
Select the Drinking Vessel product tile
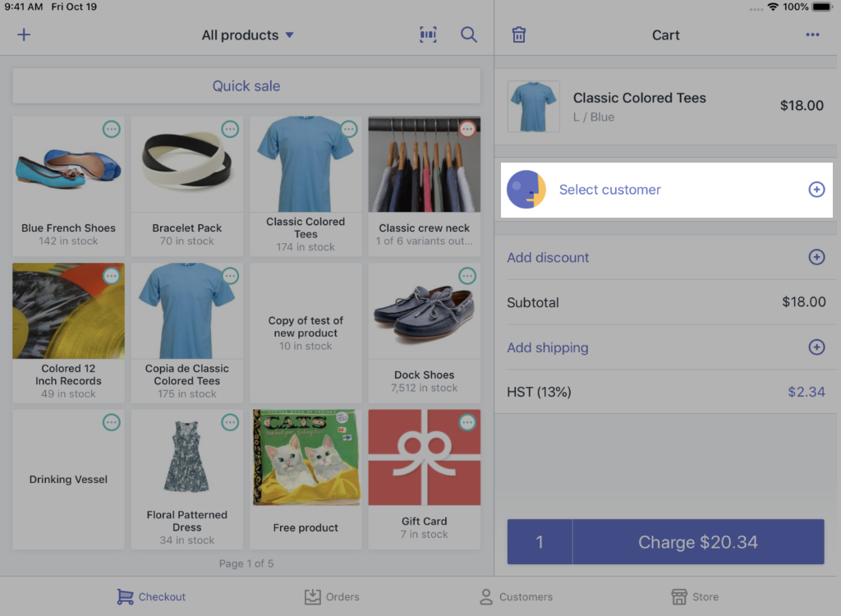point(69,479)
